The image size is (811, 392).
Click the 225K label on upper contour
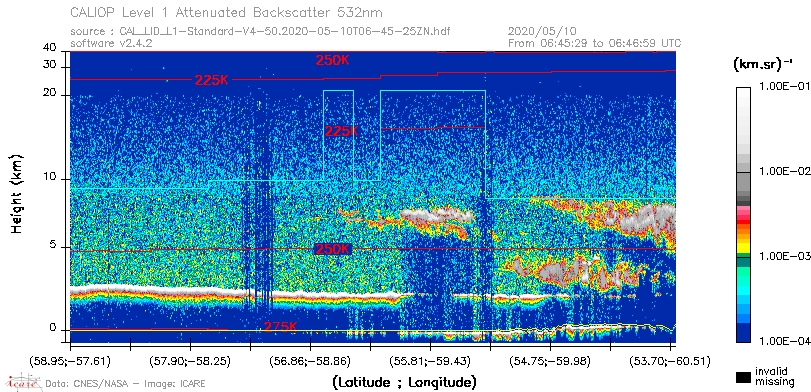coord(212,80)
